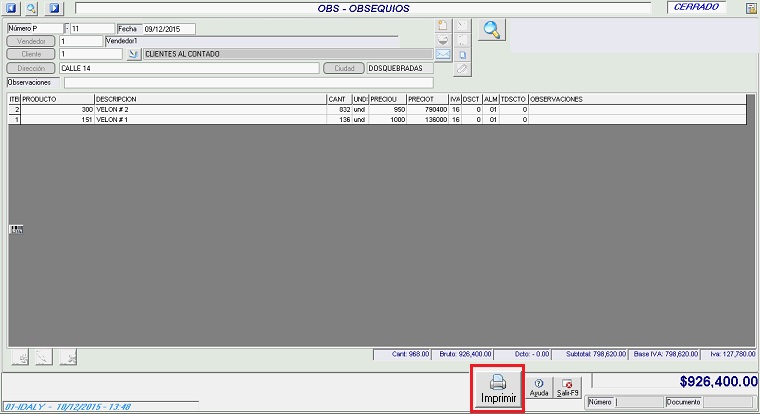Click the large magnifying glass search button
Image resolution: width=760 pixels, height=414 pixels.
coord(491,30)
